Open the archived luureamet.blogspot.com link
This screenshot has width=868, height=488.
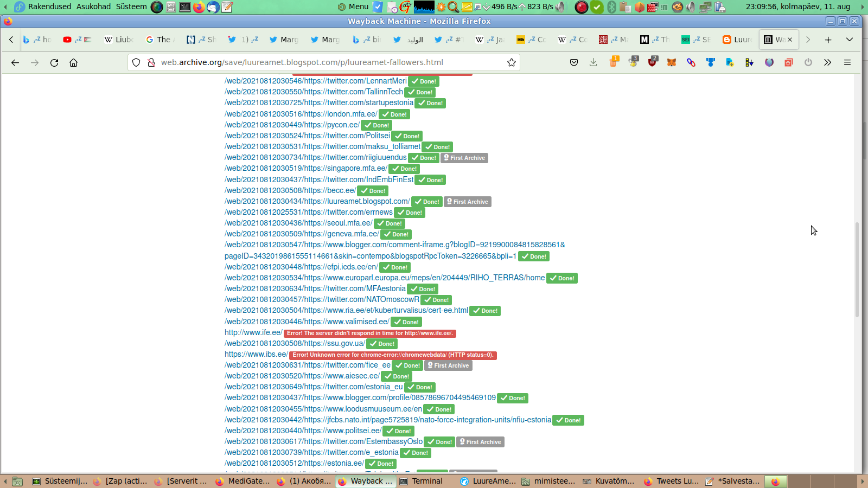tap(317, 201)
